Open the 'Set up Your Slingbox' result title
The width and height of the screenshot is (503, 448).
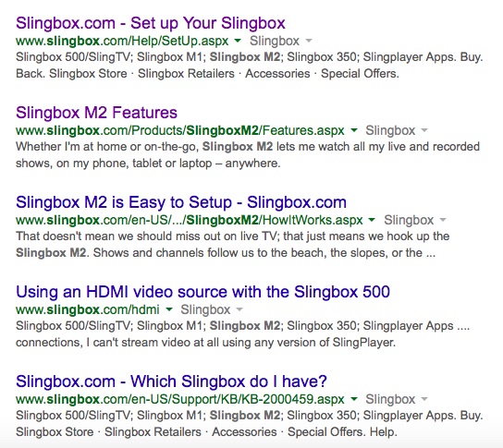(151, 23)
